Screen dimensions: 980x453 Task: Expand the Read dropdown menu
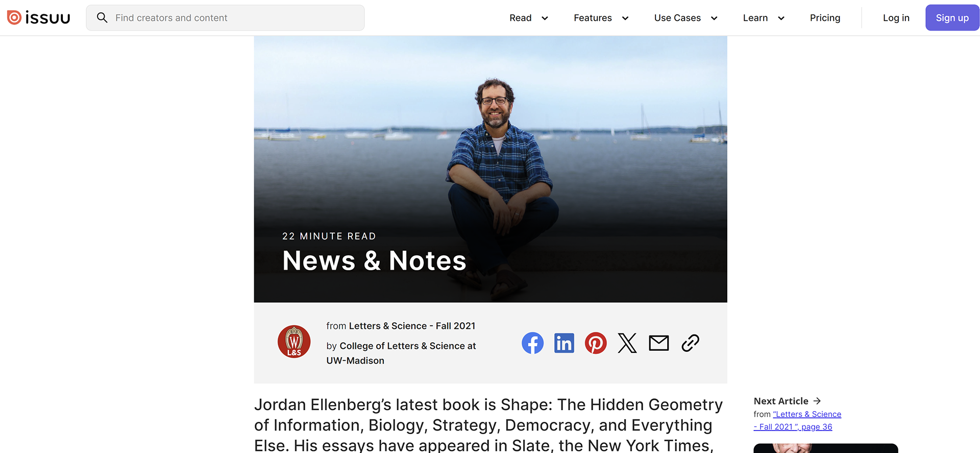[529, 18]
